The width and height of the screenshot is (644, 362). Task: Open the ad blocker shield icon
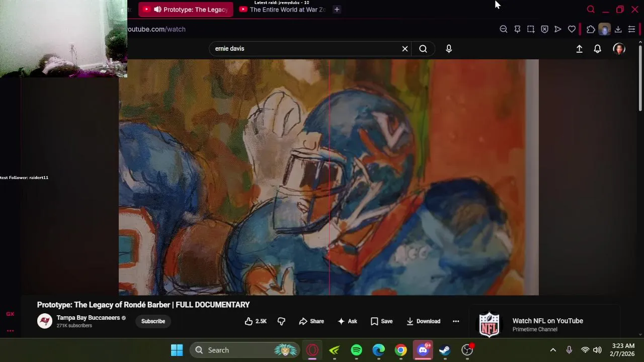[x=544, y=29]
